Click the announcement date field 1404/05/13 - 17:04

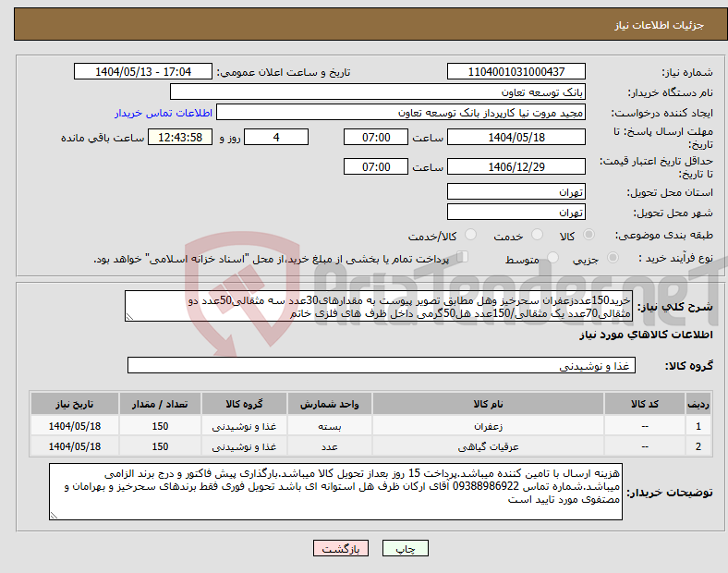tap(143, 71)
